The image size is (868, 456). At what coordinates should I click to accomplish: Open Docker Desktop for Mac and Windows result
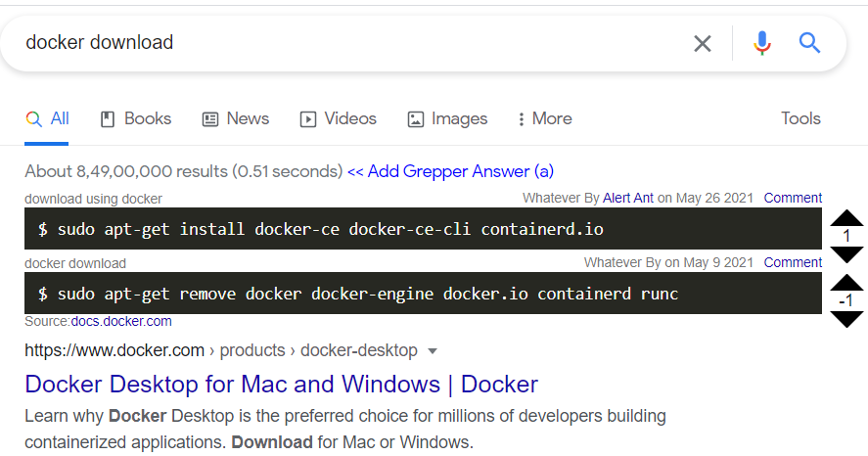click(x=282, y=384)
